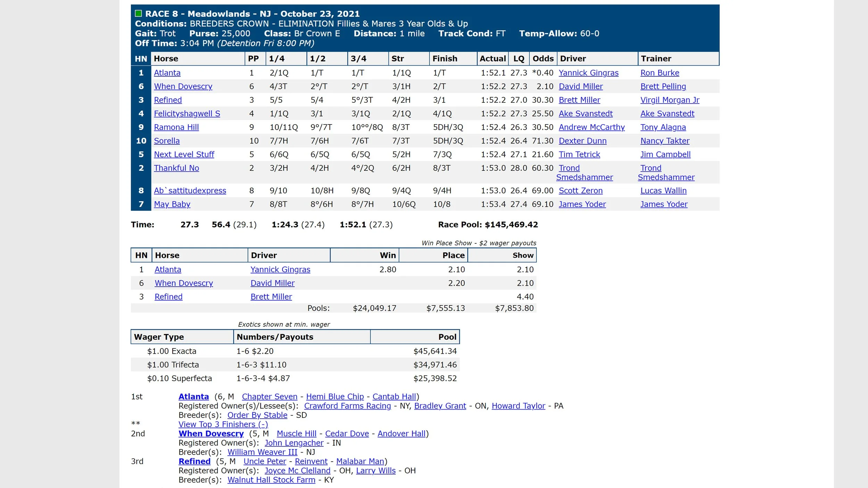Open sire Chapter Seven link
The image size is (868, 488).
(269, 397)
